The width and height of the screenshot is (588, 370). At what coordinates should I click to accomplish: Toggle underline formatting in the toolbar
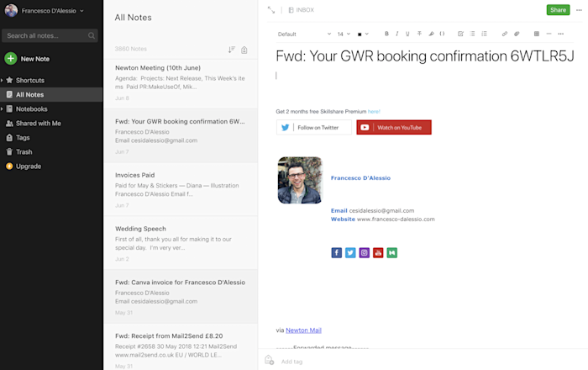point(407,34)
